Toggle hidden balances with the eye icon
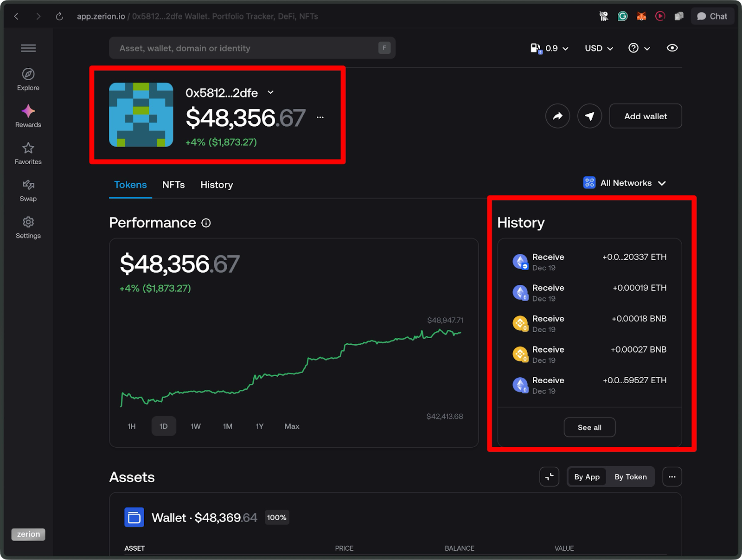The image size is (742, 560). point(672,48)
